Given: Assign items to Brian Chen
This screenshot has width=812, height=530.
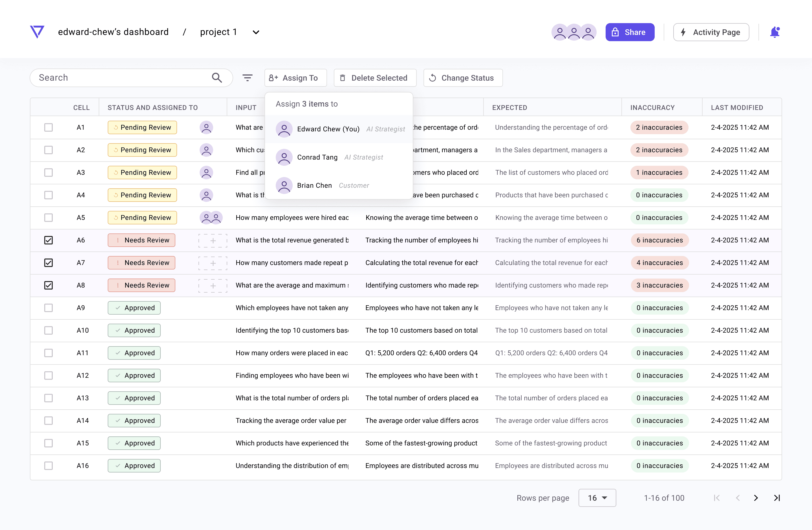Looking at the screenshot, I should 339,185.
